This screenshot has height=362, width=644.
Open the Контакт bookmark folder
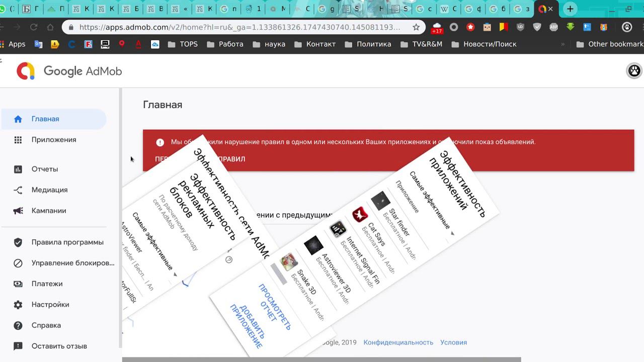pos(314,44)
